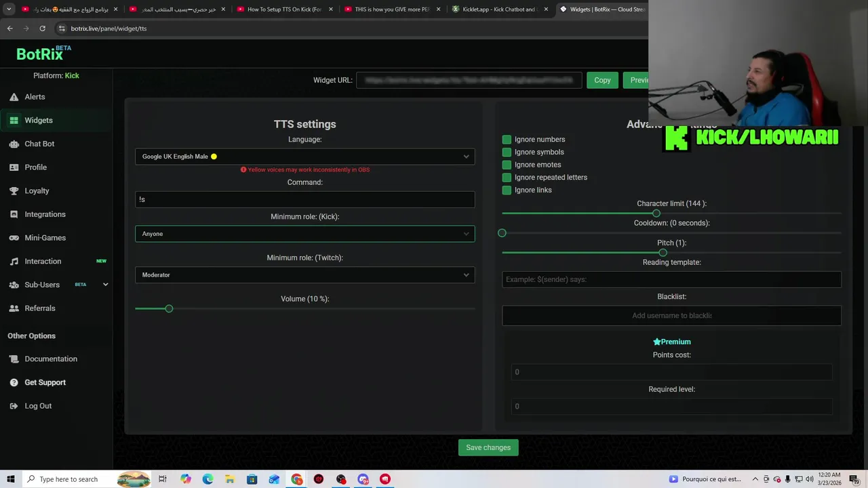This screenshot has height=488, width=868.
Task: Open the Chat Bot sidebar menu item
Action: point(56,144)
